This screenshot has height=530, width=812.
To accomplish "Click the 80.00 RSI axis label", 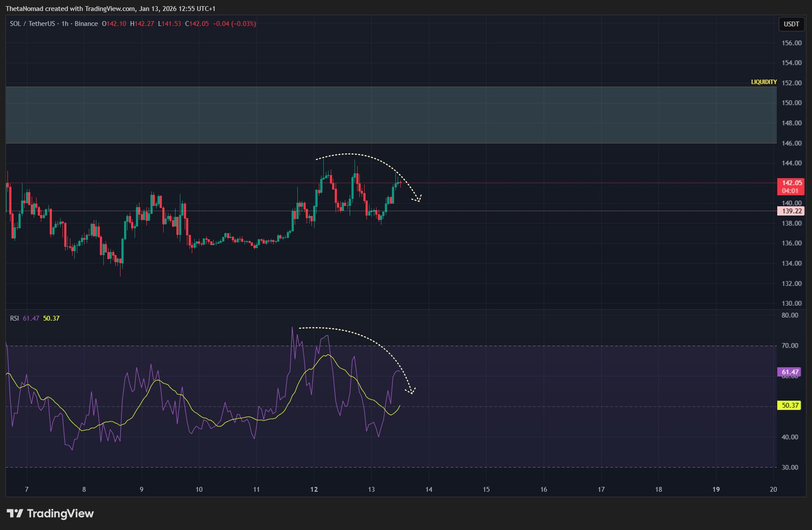I will tap(790, 315).
